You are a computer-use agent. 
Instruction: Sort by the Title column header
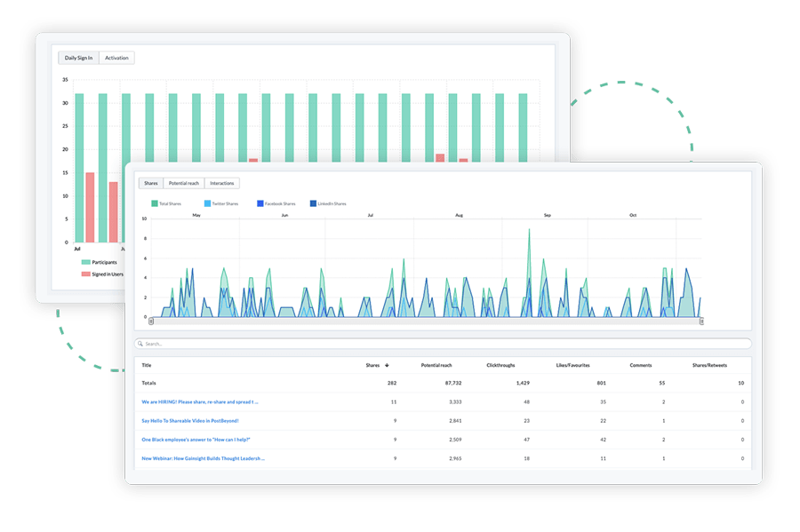click(x=147, y=365)
